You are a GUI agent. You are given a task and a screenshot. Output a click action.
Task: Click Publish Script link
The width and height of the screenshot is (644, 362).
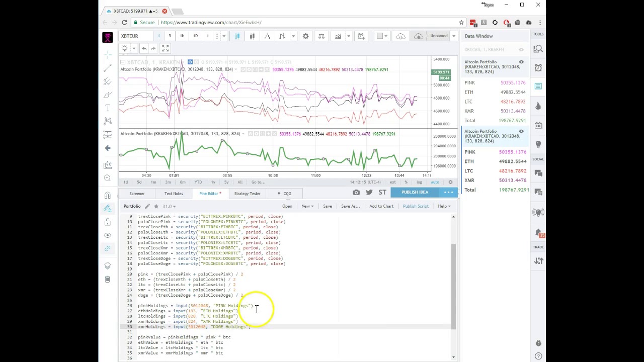tap(416, 206)
